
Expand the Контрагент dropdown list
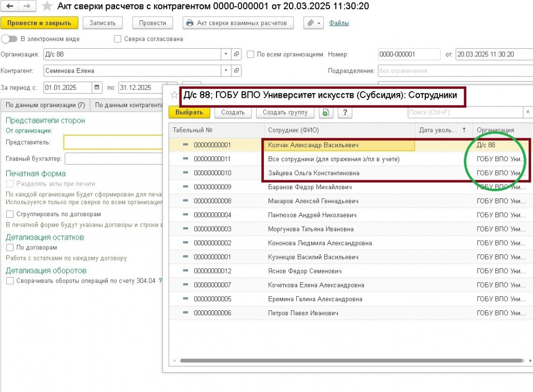coord(226,71)
